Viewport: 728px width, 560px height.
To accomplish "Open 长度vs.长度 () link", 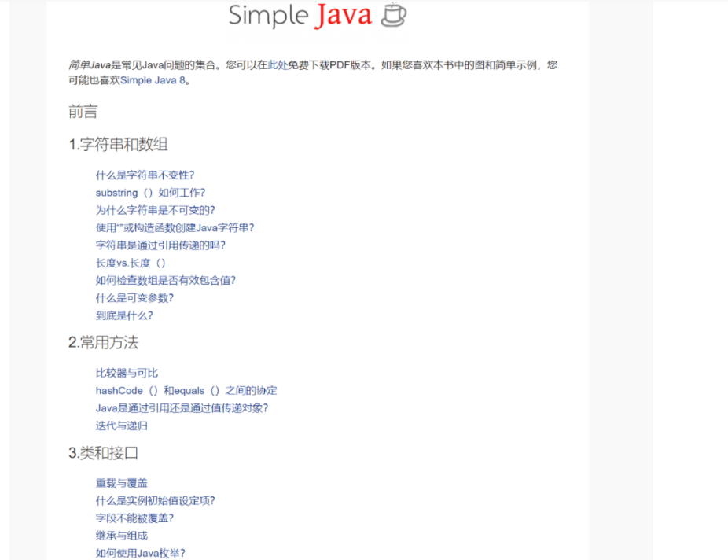I will point(131,263).
